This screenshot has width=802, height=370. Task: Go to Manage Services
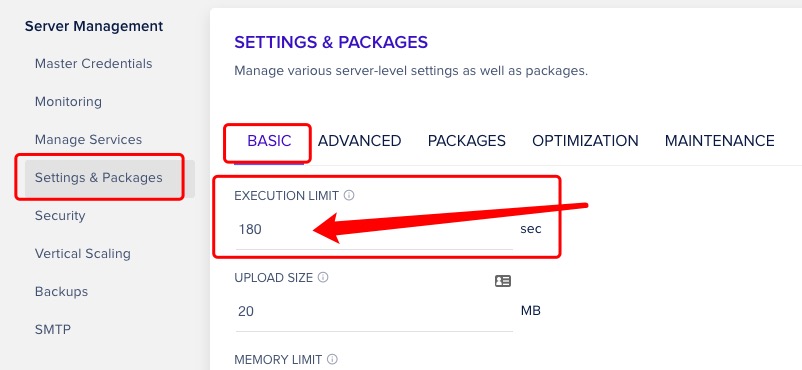[88, 140]
